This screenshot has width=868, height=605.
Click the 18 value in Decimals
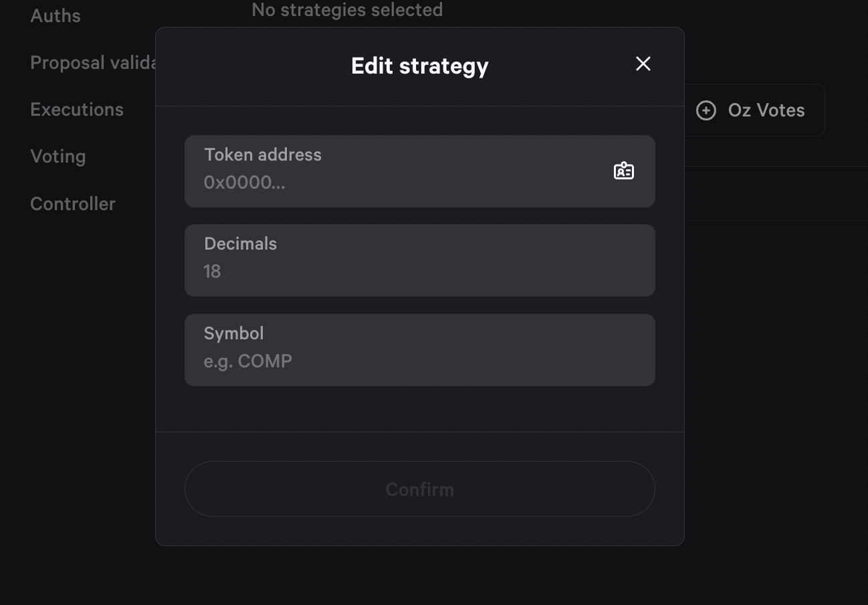tap(212, 271)
